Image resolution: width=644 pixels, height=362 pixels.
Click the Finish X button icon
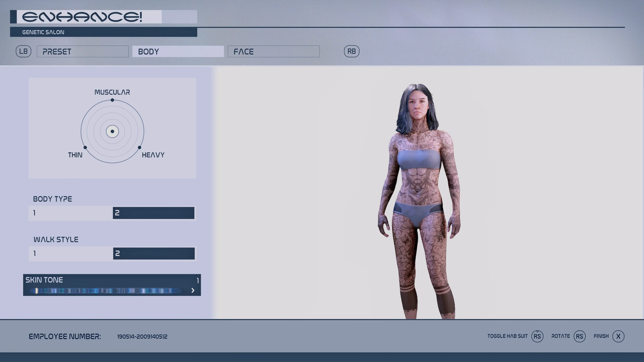pyautogui.click(x=618, y=336)
